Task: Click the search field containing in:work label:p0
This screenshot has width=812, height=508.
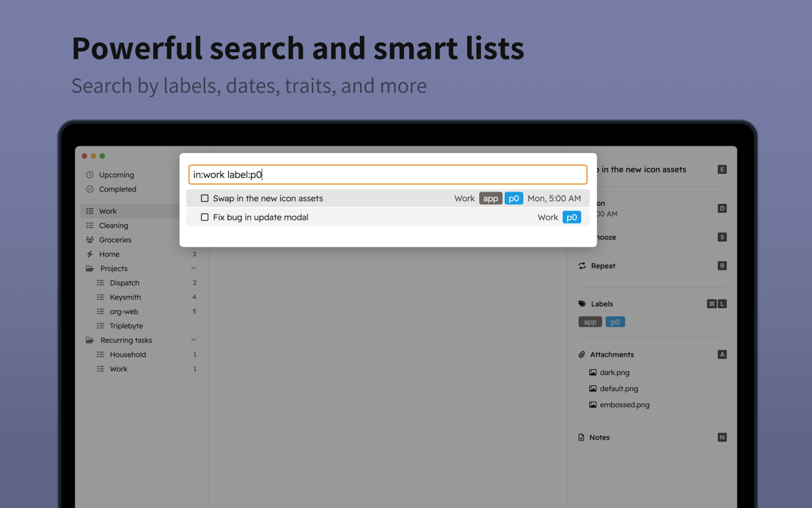Action: 387,175
